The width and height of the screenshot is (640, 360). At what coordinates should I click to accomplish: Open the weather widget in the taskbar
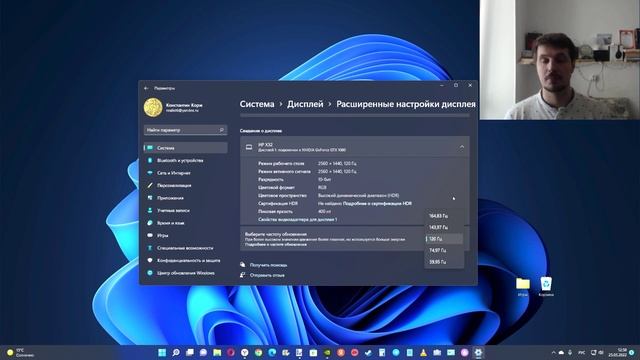(20, 353)
